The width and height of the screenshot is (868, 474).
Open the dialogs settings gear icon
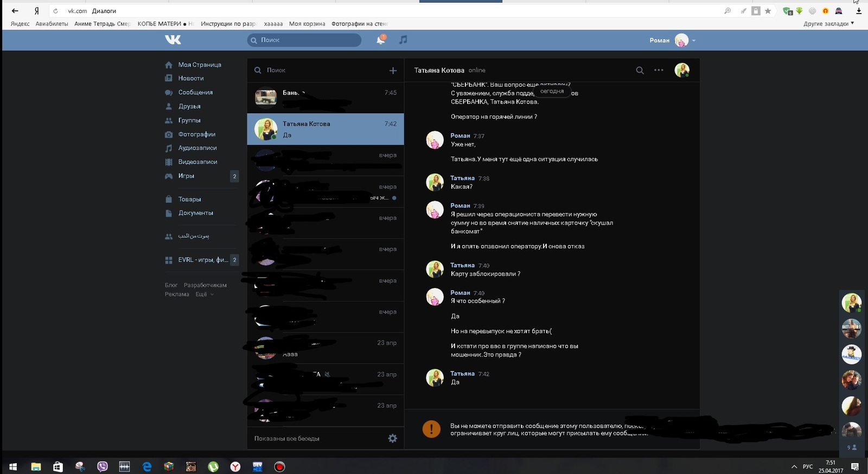tap(393, 438)
